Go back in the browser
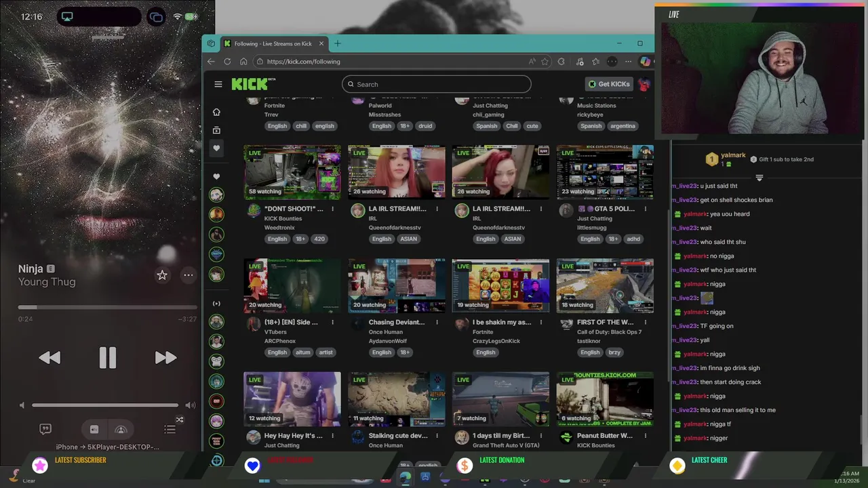This screenshot has width=868, height=488. tap(211, 61)
